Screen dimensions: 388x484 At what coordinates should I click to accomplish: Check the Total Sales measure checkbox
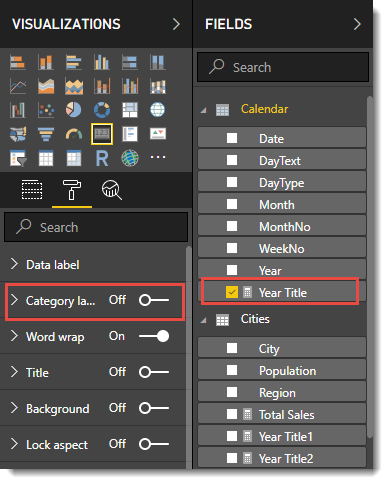[232, 414]
